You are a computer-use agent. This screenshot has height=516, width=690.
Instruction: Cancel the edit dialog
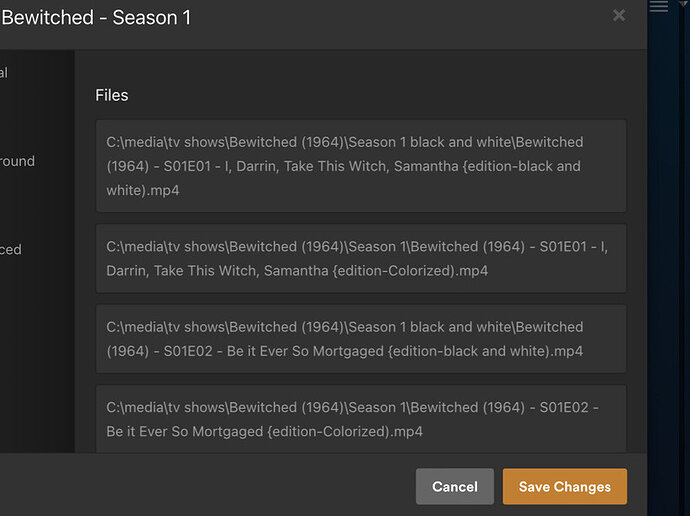point(454,487)
